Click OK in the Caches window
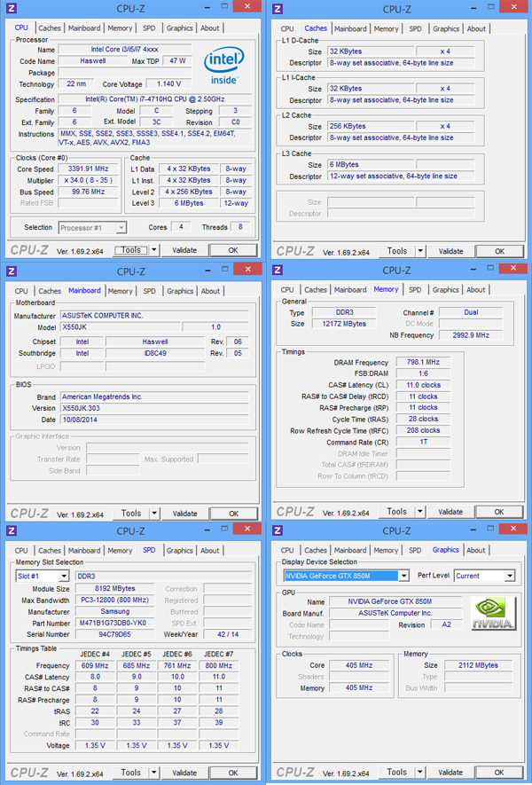This screenshot has height=785, width=532. pyautogui.click(x=499, y=251)
